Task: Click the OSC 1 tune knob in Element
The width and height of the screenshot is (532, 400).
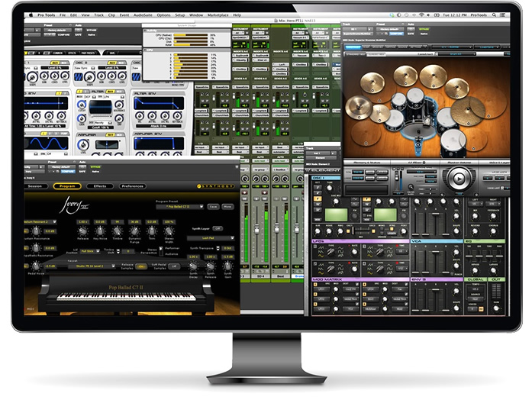Action: click(x=330, y=188)
